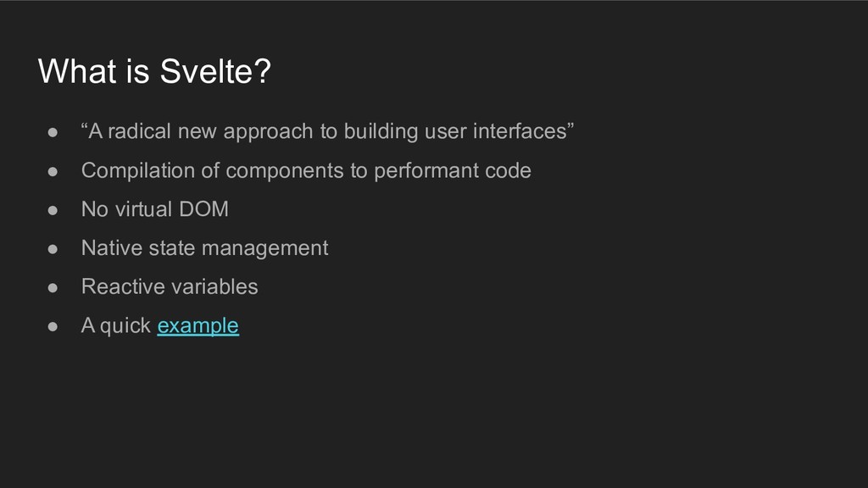Screen dimensions: 868x488
Task: Click the bullet dot beside "A quick example"
Action: coord(53,326)
